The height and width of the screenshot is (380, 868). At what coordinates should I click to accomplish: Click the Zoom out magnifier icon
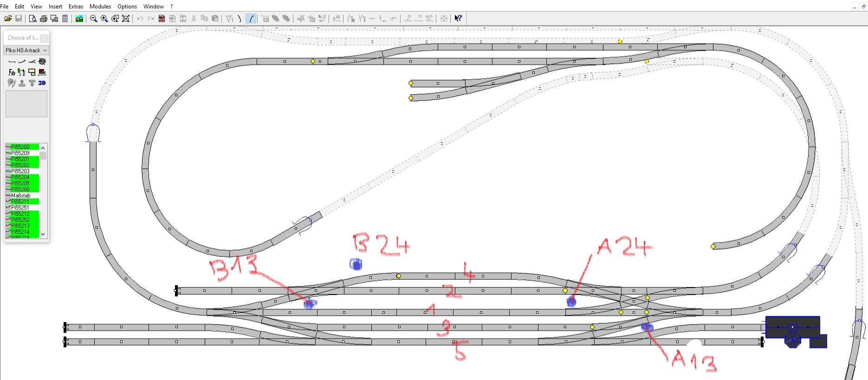(93, 19)
